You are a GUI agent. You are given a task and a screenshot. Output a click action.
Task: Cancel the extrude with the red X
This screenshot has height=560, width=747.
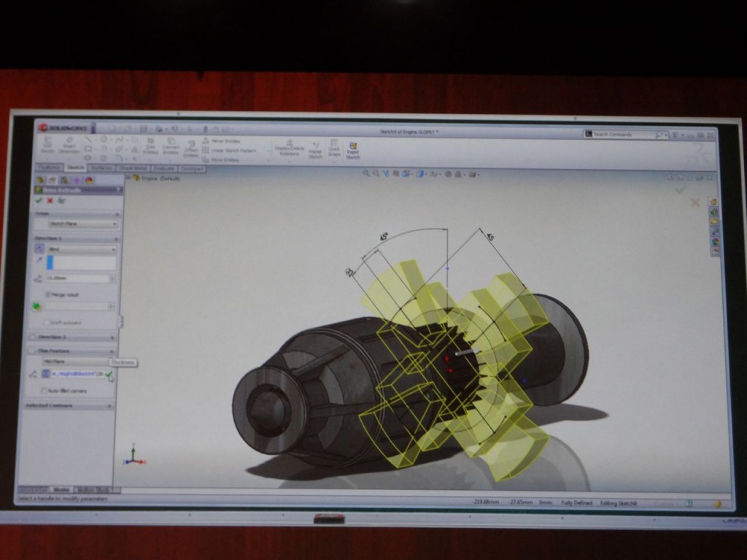(49, 201)
